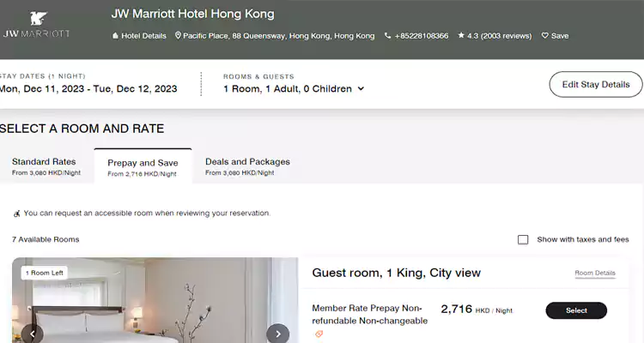This screenshot has height=343, width=644.
Task: Enable Show with taxes and fees
Action: [x=523, y=240]
